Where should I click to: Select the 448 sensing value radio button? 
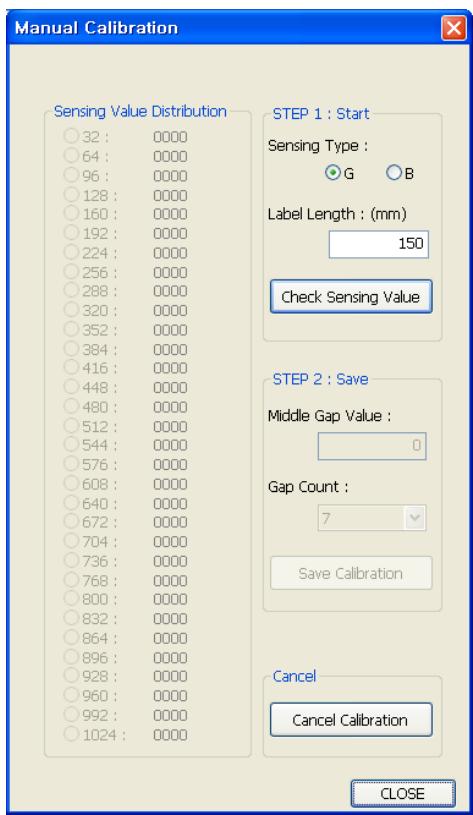[x=71, y=386]
